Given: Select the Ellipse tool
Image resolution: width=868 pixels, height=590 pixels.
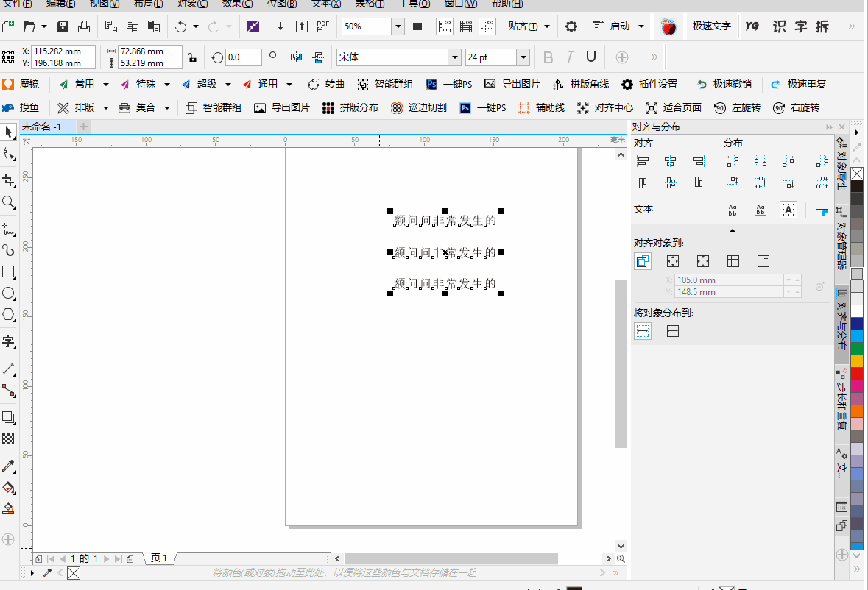Looking at the screenshot, I should click(x=8, y=293).
